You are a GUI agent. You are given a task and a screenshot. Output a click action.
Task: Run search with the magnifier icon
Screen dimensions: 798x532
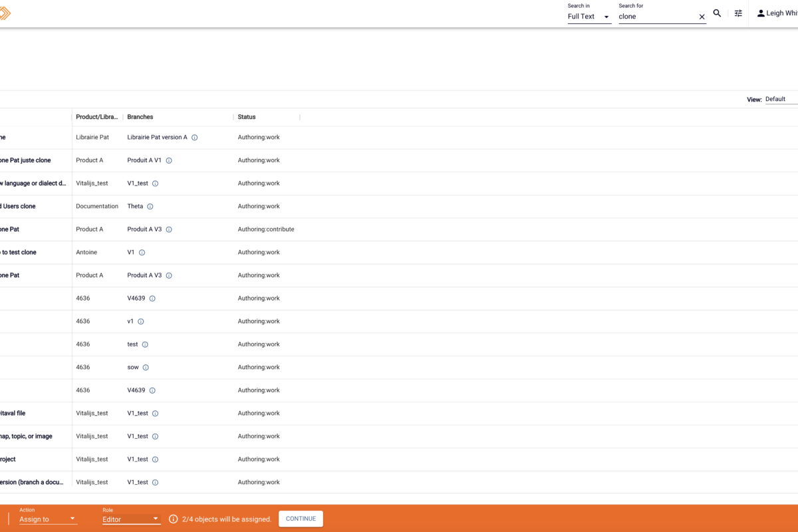click(x=717, y=13)
